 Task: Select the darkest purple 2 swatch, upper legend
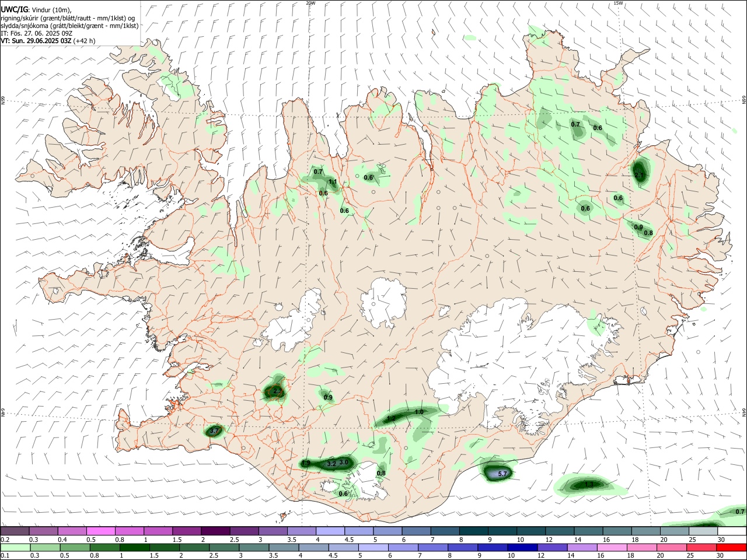pyautogui.click(x=215, y=531)
